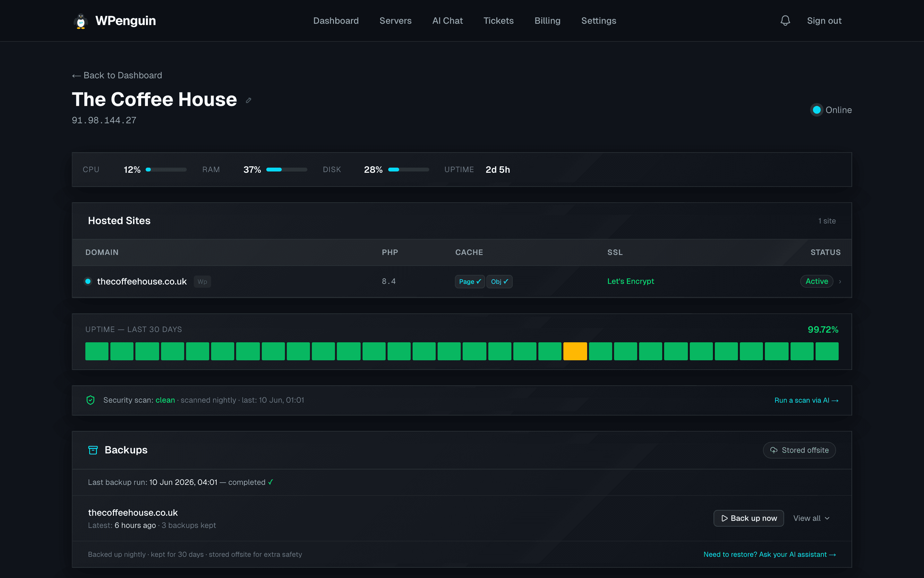Click the last green uptime day block
924x578 pixels.
[827, 351]
